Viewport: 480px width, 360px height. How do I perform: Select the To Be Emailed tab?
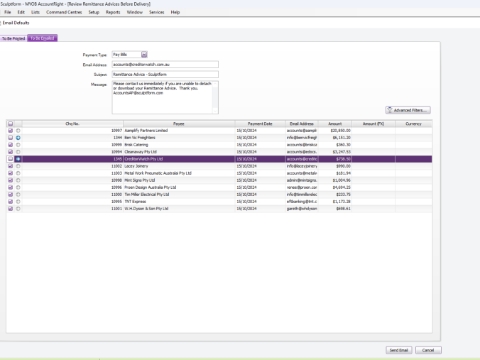click(x=42, y=38)
